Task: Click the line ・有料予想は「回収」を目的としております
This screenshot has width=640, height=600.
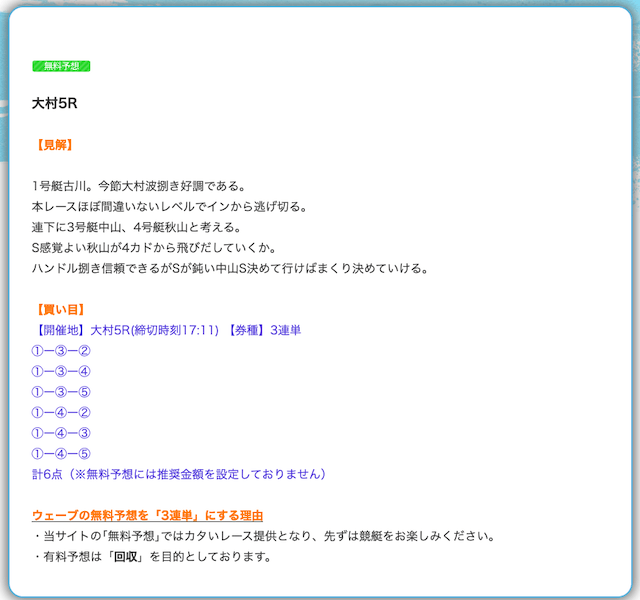Action: 152,557
